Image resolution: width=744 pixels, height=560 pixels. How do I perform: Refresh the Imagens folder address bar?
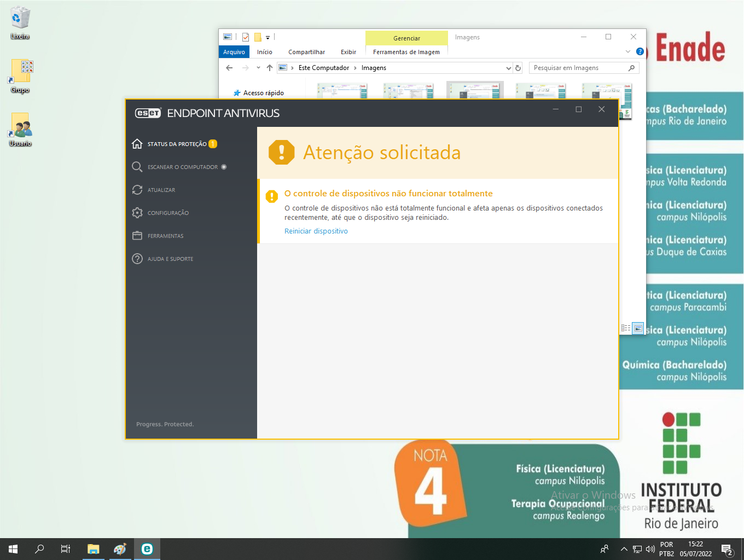click(518, 68)
